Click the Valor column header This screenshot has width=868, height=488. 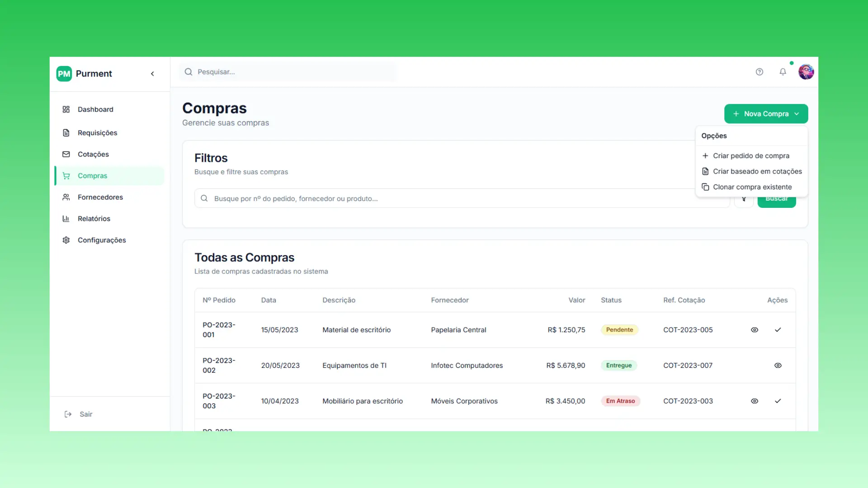click(576, 300)
